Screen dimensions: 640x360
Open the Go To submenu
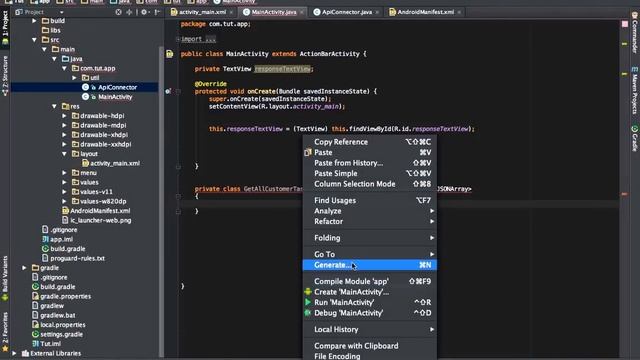(x=369, y=254)
